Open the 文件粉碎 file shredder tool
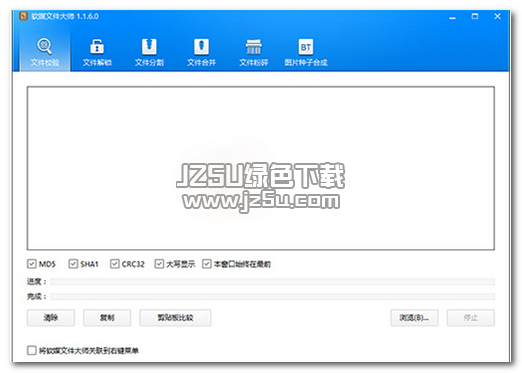The image size is (522, 373). (254, 52)
